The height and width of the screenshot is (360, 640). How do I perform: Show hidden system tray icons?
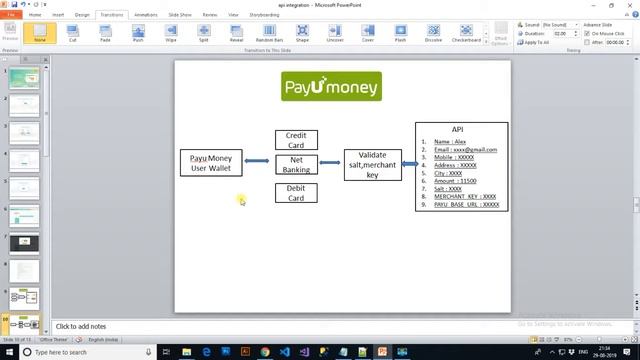click(x=552, y=351)
